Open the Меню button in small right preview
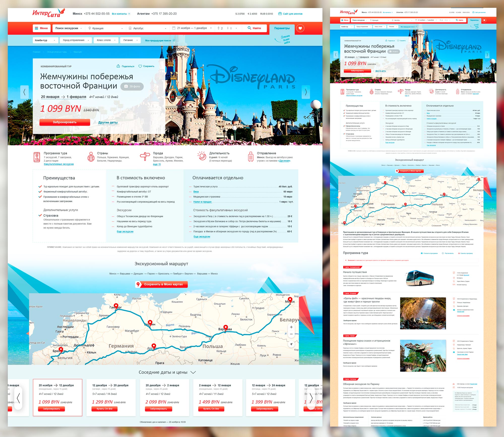 pos(345,20)
